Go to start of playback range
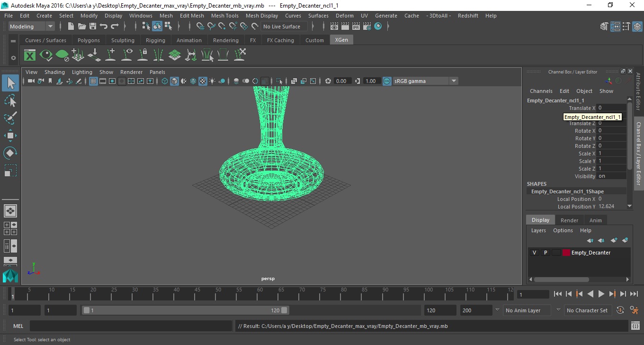This screenshot has width=644, height=345. [x=558, y=294]
